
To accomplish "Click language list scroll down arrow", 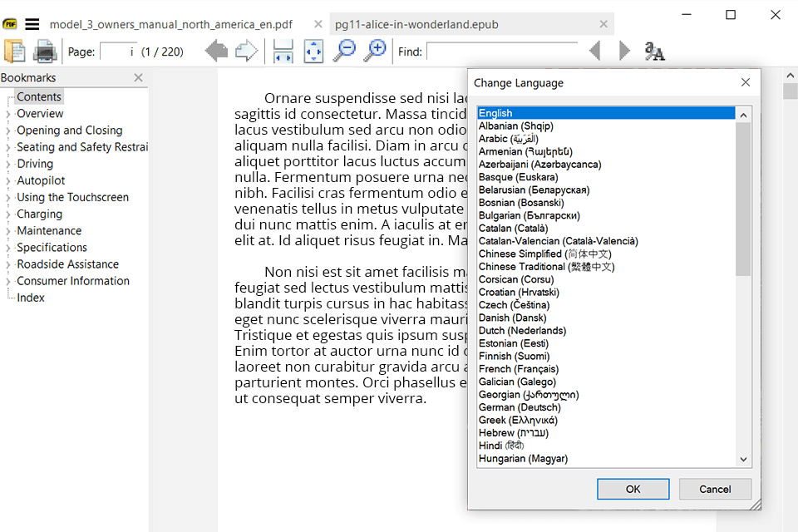I will 743,459.
